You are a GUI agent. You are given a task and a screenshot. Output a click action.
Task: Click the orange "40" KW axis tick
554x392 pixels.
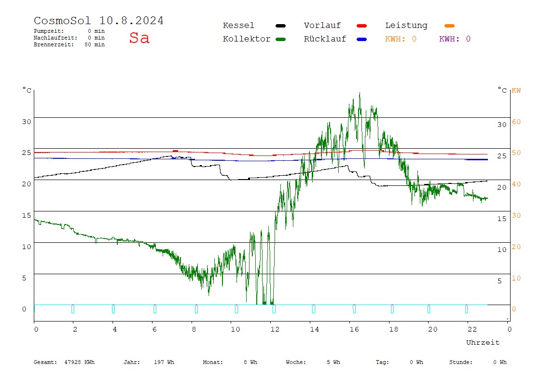(x=516, y=184)
